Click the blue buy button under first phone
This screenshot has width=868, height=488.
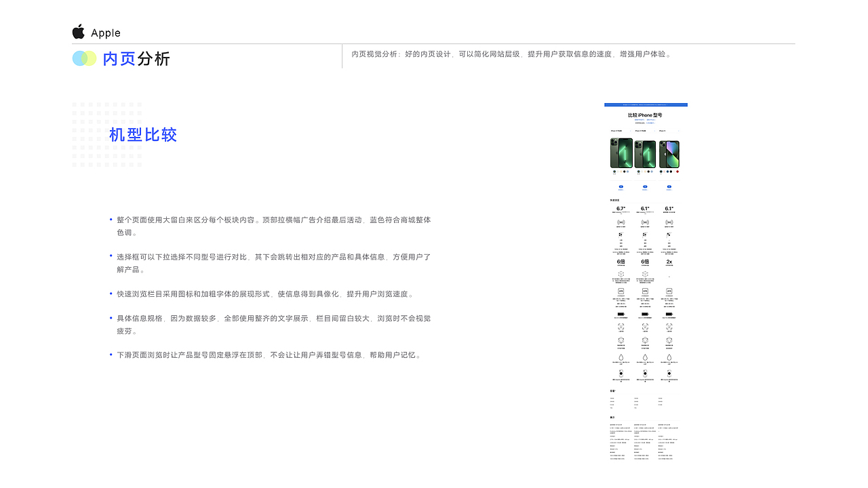click(x=620, y=186)
